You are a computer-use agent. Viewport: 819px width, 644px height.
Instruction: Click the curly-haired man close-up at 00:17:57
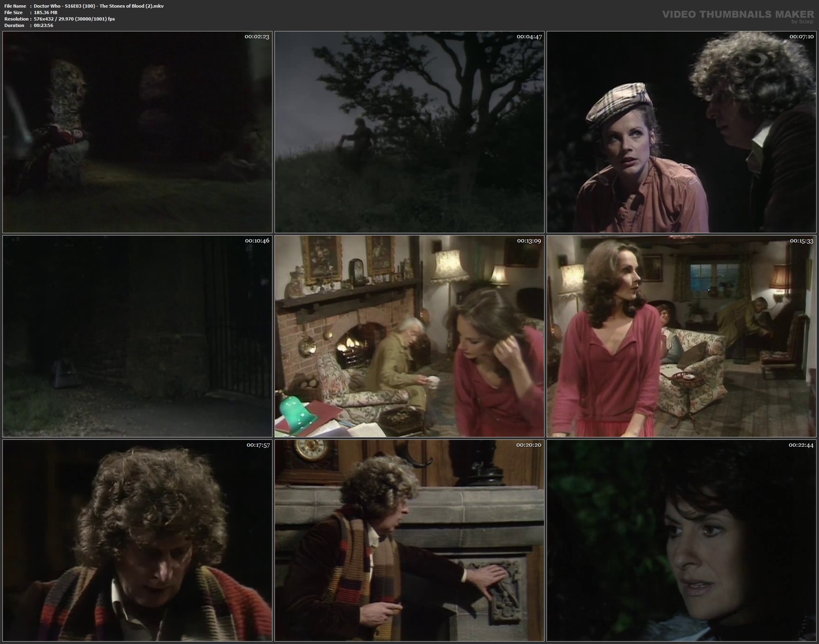(137, 540)
